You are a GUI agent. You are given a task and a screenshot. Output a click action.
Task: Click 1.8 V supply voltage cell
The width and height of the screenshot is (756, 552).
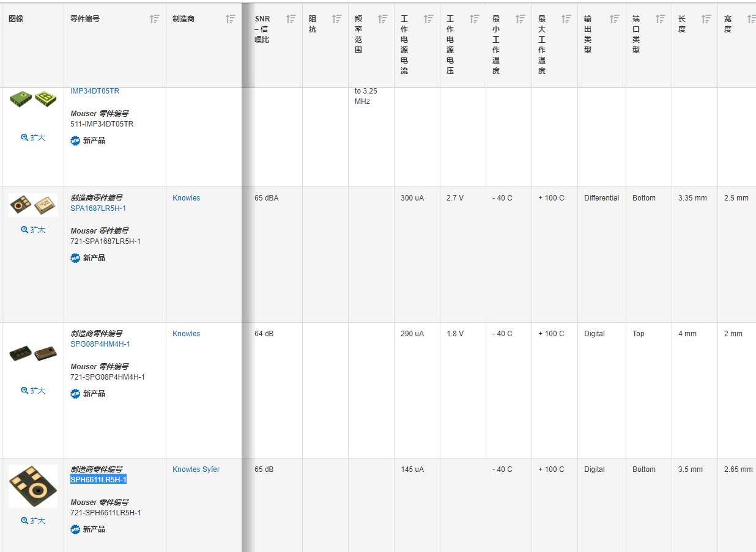tap(455, 334)
